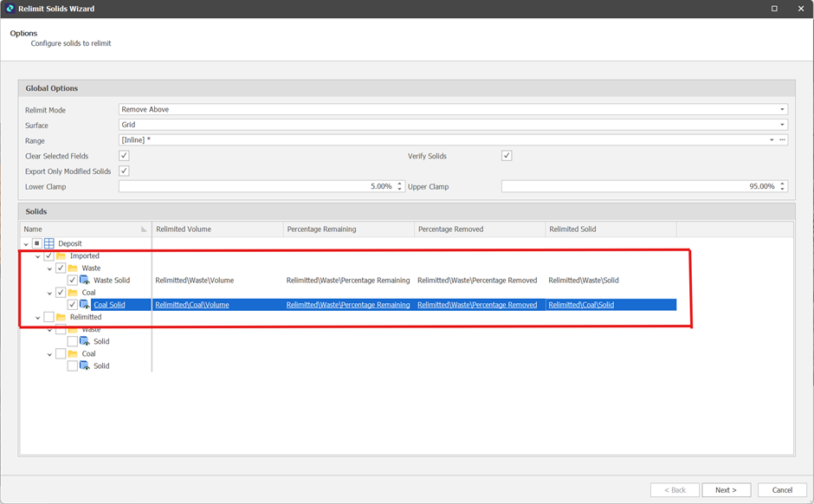Viewport: 814px width, 504px height.
Task: Click the Cancel button
Action: coord(782,490)
